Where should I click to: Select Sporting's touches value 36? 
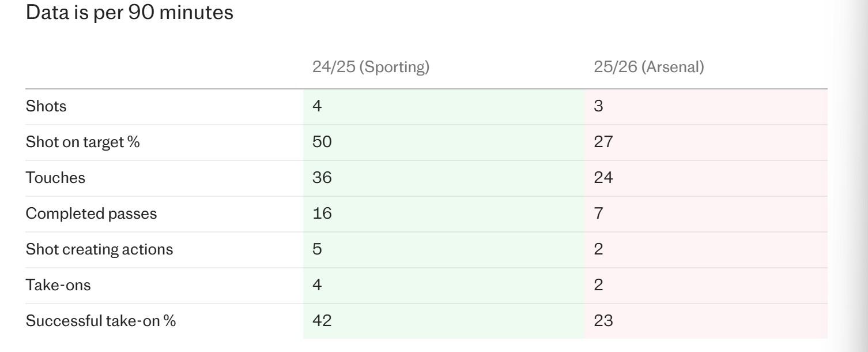[322, 178]
